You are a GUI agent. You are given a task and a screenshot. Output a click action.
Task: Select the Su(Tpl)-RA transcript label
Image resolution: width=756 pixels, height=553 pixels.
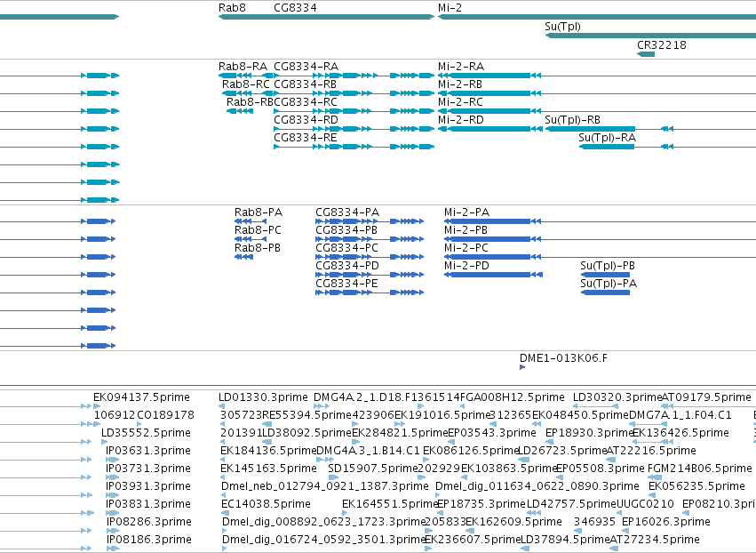[607, 138]
